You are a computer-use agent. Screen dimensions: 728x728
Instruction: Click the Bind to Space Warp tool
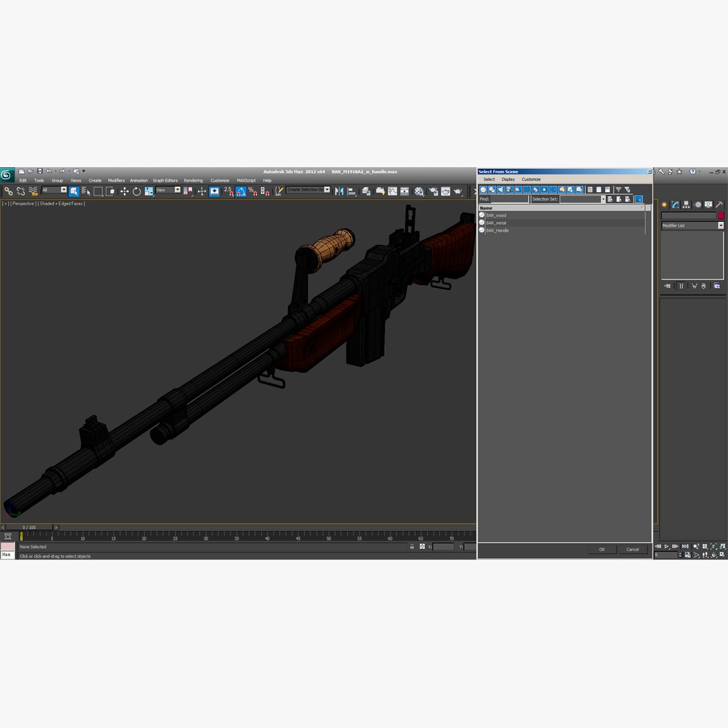tap(33, 191)
